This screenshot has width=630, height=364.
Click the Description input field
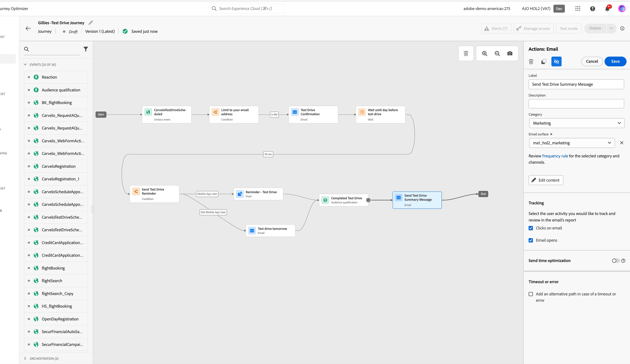click(x=576, y=104)
